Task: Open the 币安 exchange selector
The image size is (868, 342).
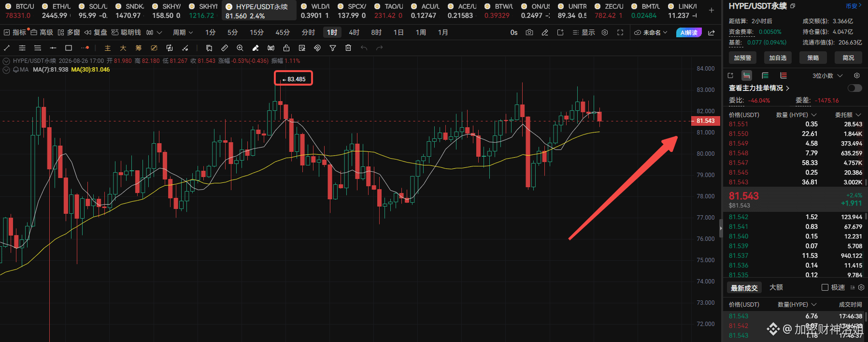Action: (x=854, y=6)
